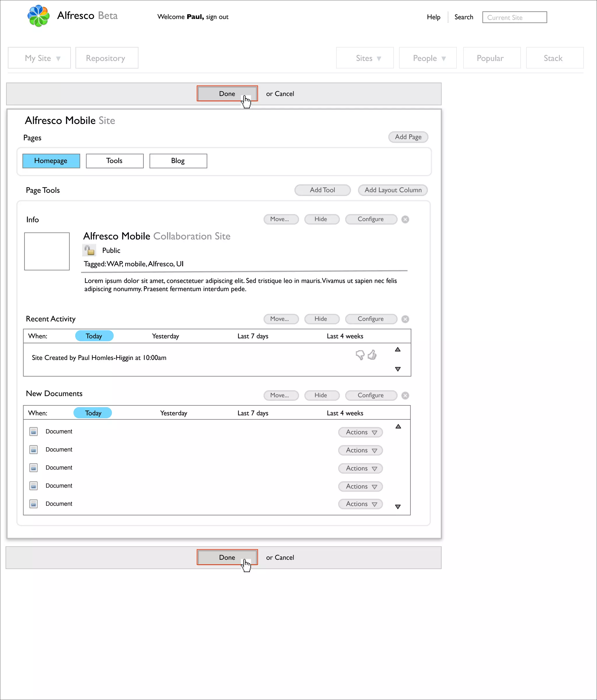The image size is (597, 700).
Task: Click Move... for the Info tool
Action: (281, 219)
